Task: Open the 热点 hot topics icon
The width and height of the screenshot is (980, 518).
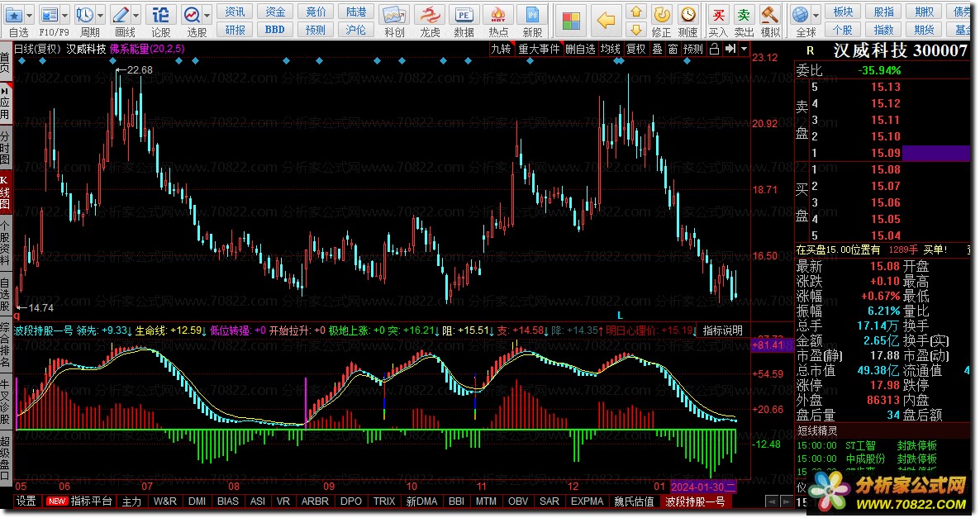Action: 498,14
